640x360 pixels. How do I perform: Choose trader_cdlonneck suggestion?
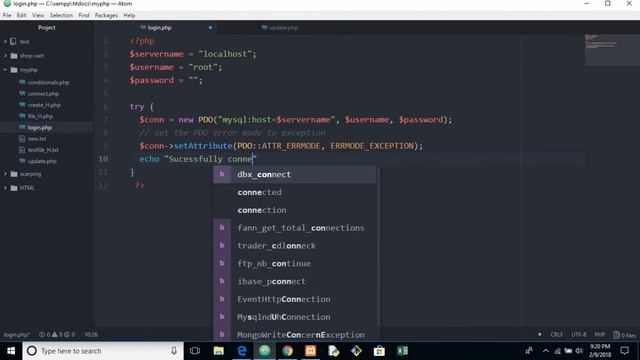point(294,246)
